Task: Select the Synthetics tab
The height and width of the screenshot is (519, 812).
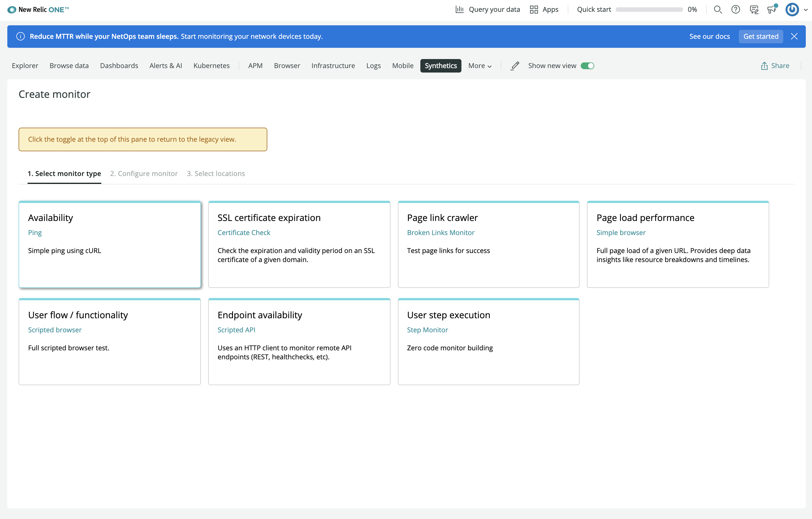Action: point(441,66)
